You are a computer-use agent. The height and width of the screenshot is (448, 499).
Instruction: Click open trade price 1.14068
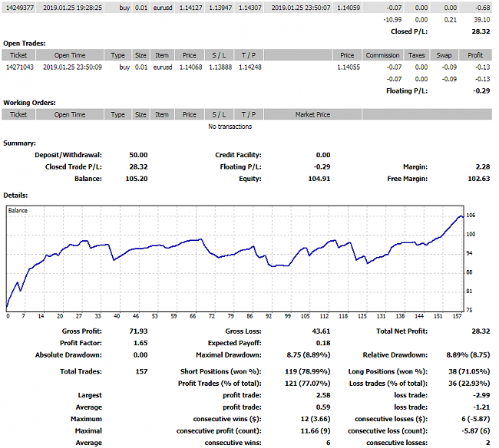click(x=190, y=67)
